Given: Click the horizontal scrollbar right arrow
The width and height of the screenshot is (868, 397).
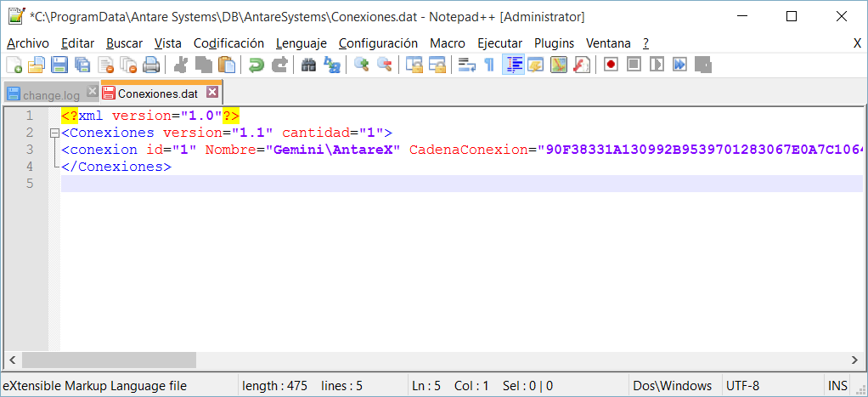Looking at the screenshot, I should [854, 360].
